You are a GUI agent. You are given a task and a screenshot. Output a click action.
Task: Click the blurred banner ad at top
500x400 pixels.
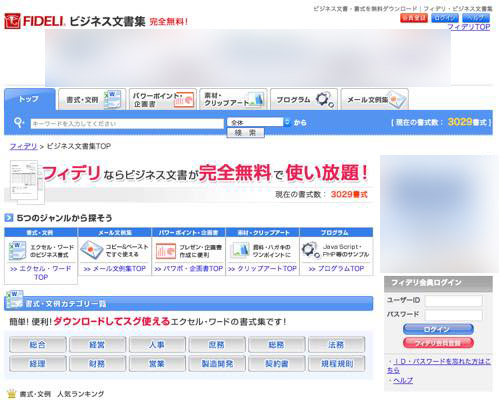click(248, 58)
